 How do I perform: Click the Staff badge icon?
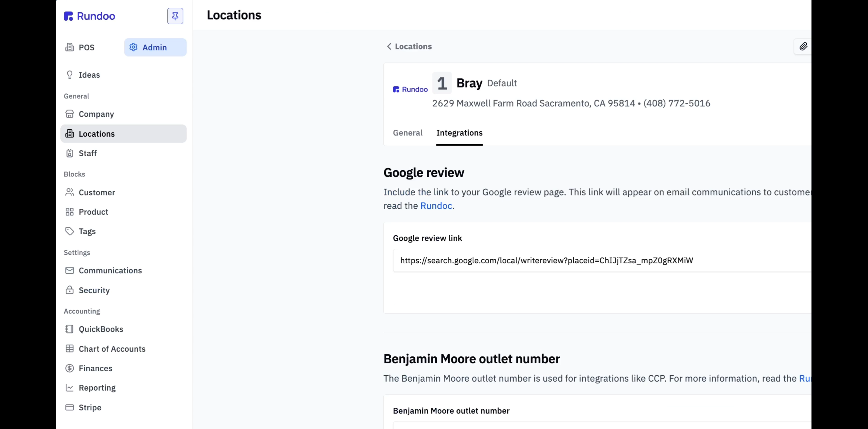69,153
